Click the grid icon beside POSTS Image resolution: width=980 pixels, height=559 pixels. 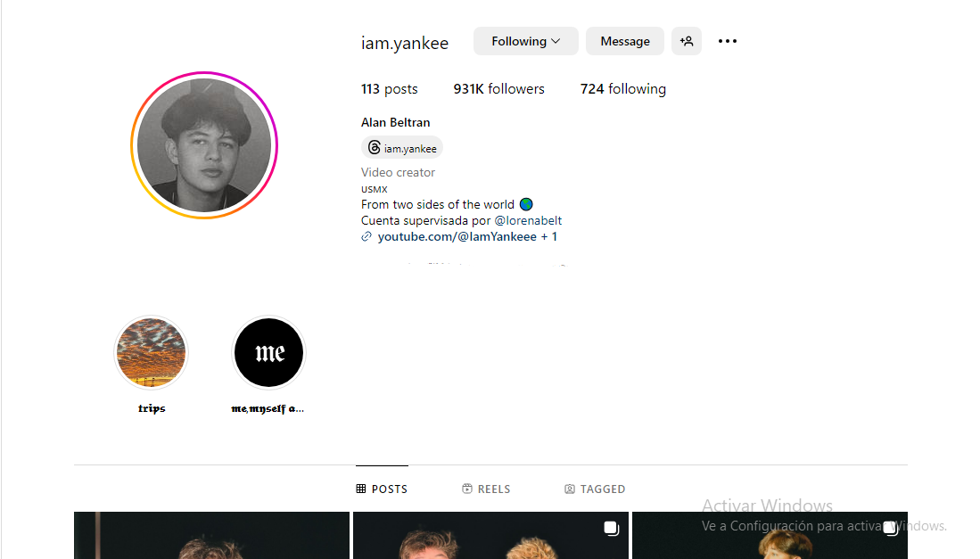tap(360, 489)
